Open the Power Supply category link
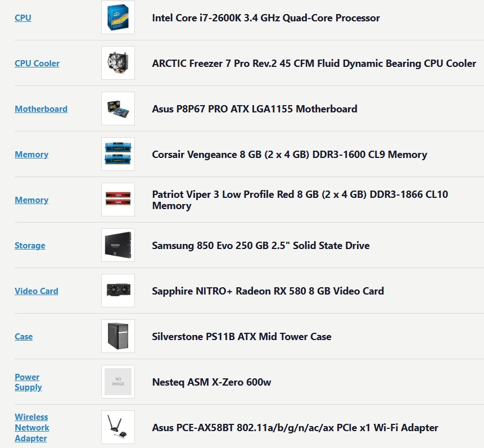Viewport: 484px width, 448px height. pyautogui.click(x=28, y=382)
